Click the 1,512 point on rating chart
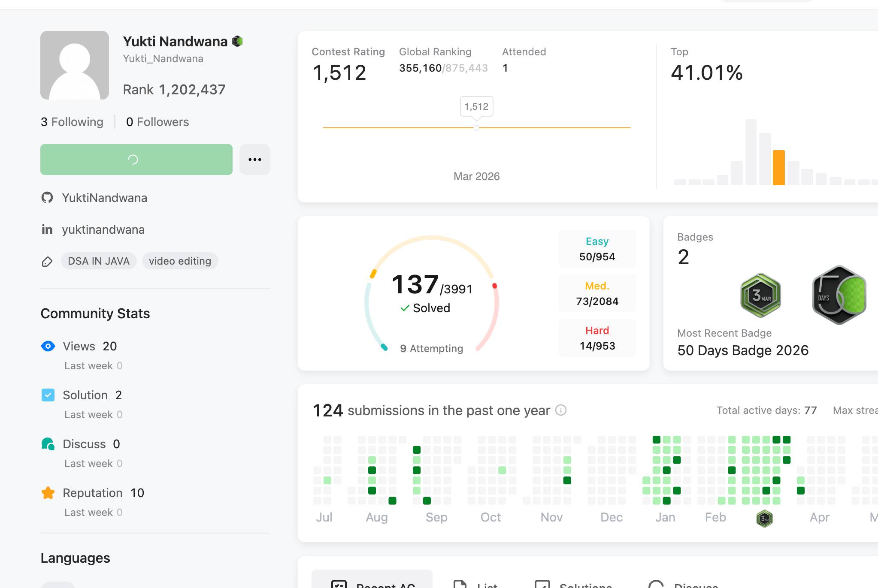 pyautogui.click(x=476, y=128)
